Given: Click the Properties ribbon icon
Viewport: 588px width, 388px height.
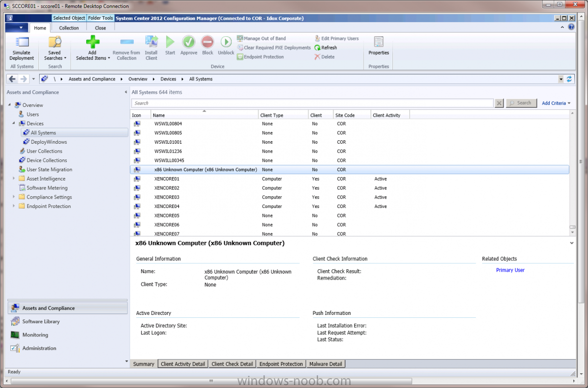Looking at the screenshot, I should pyautogui.click(x=379, y=42).
